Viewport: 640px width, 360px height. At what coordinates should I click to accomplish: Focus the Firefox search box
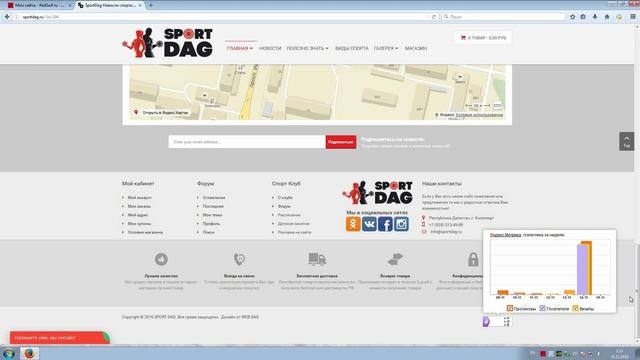click(504, 17)
